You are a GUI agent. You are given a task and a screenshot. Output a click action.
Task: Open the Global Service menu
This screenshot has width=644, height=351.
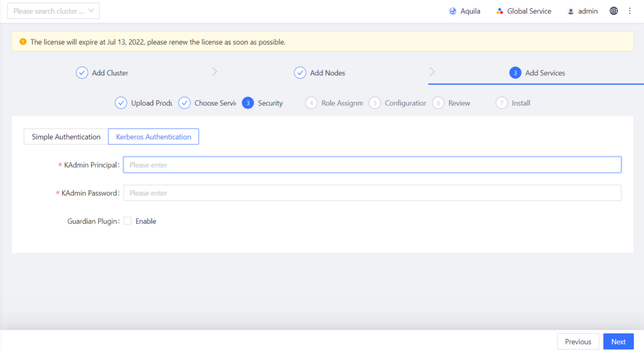click(523, 11)
